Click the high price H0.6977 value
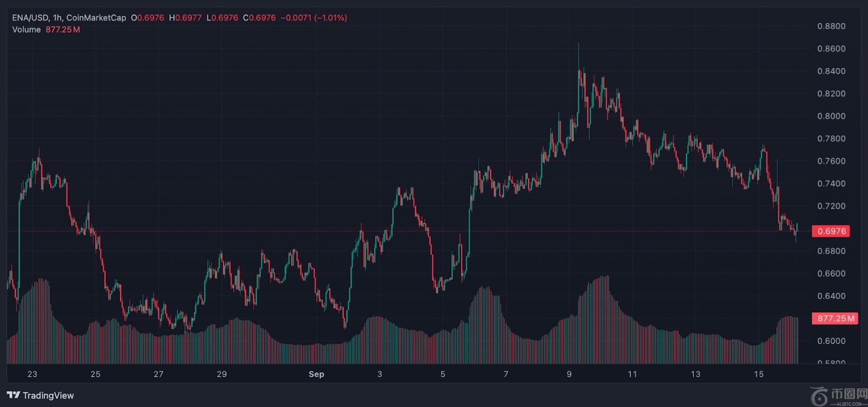 pyautogui.click(x=185, y=17)
